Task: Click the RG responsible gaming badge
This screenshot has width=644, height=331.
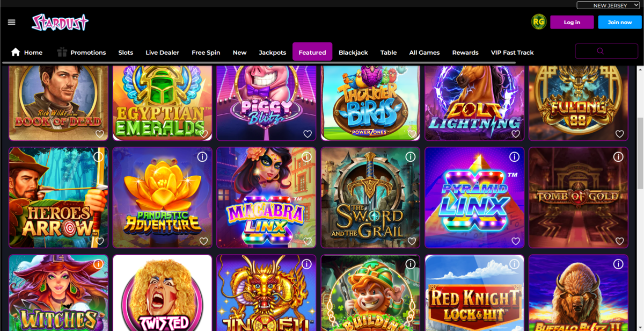Action: pyautogui.click(x=538, y=22)
